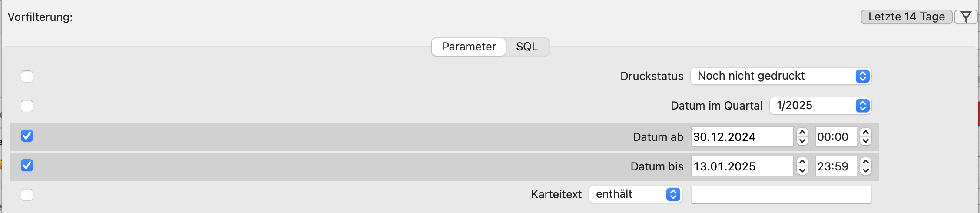
Task: Decrease the Datum bis date with down arrow
Action: pos(802,170)
